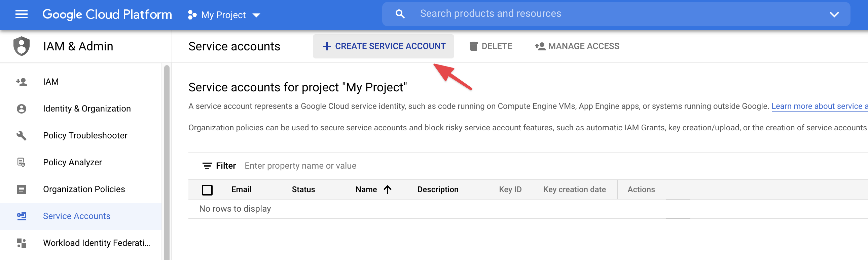Click the project hexagon dots icon
This screenshot has height=260, width=868.
coord(192,15)
